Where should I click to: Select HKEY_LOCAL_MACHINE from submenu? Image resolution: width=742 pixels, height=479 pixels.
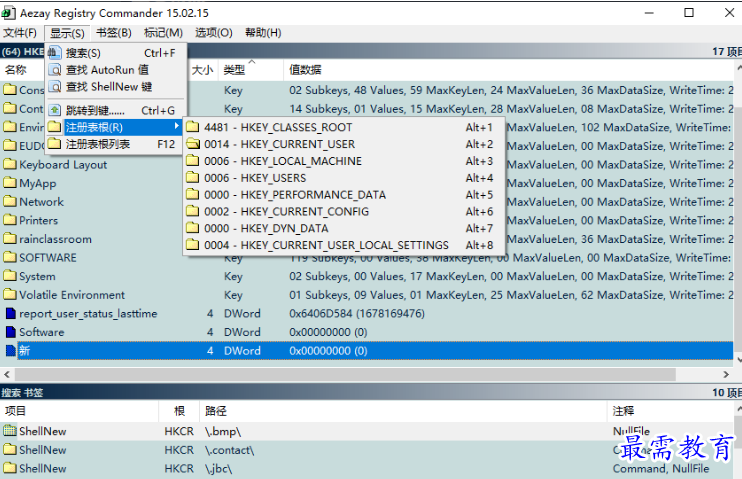[344, 161]
